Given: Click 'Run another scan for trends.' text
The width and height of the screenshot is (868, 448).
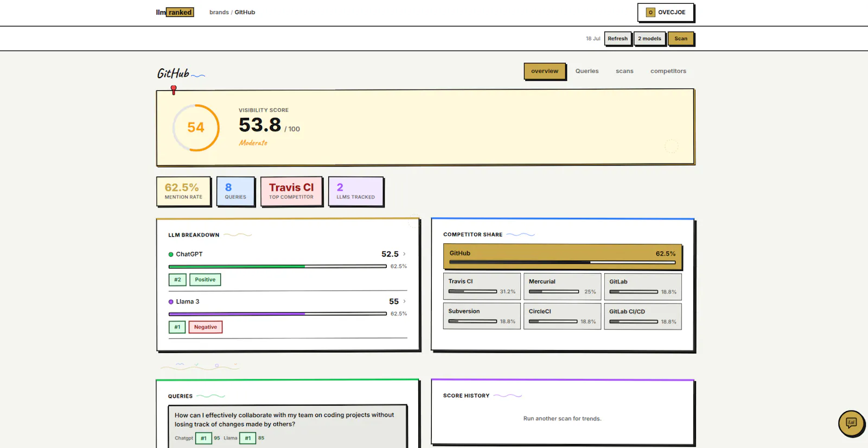Looking at the screenshot, I should (x=562, y=419).
